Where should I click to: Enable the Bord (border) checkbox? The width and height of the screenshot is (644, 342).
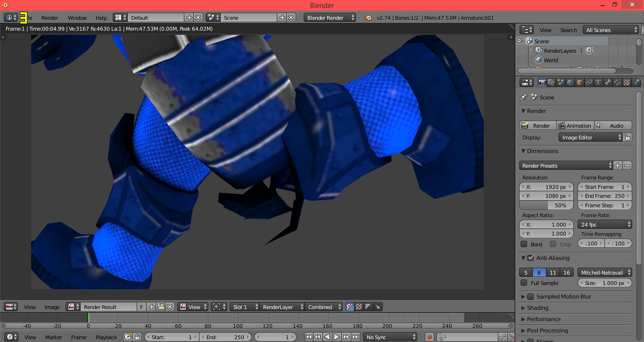[524, 244]
